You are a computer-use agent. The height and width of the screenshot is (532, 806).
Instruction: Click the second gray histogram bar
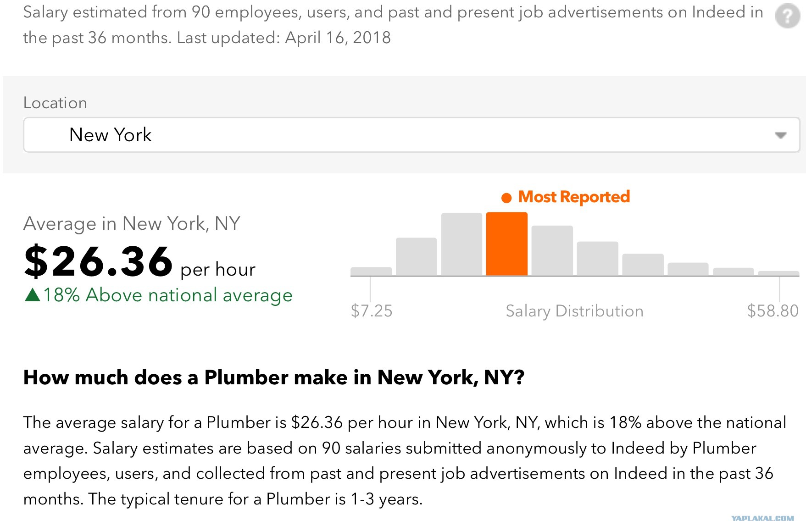(x=416, y=257)
